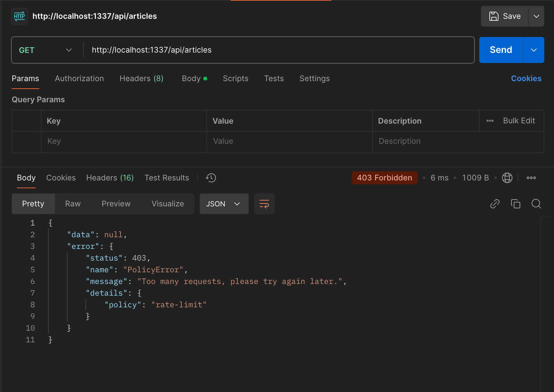
Task: Click the request URL input field
Action: pyautogui.click(x=279, y=50)
